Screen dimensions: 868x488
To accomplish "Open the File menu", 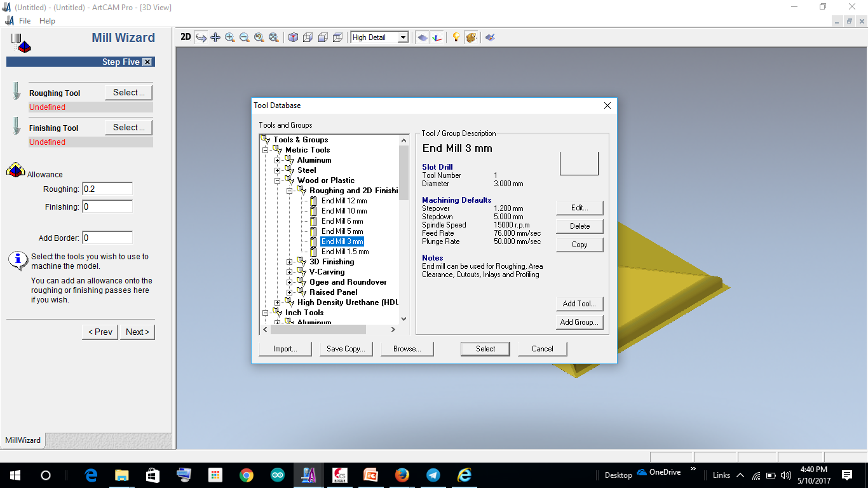I will click(x=25, y=21).
